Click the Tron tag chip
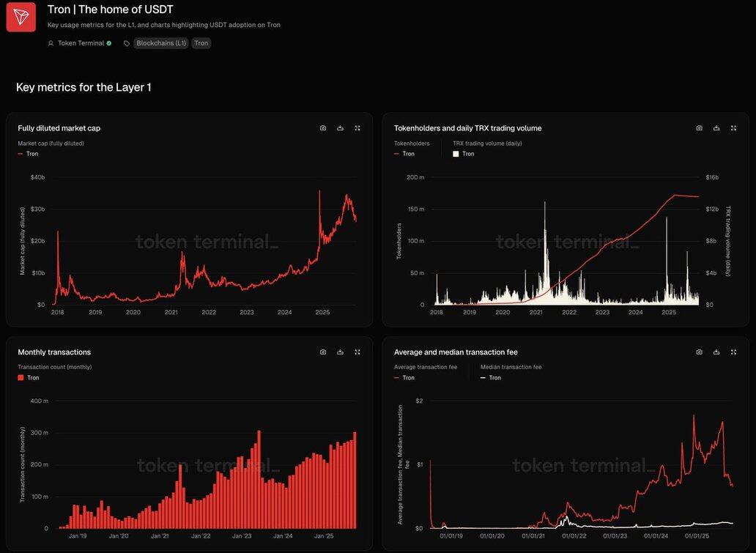 (x=201, y=43)
